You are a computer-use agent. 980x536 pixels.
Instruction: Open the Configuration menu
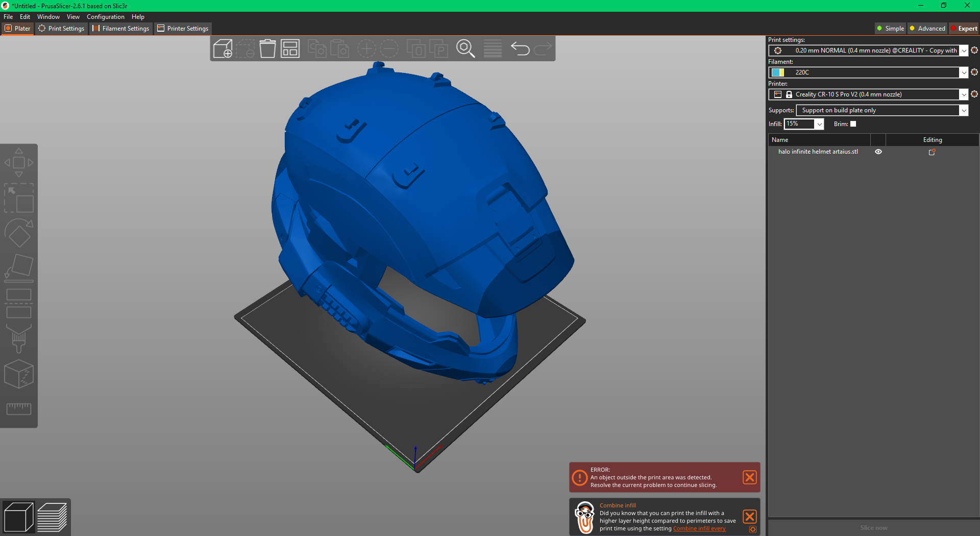click(x=105, y=17)
